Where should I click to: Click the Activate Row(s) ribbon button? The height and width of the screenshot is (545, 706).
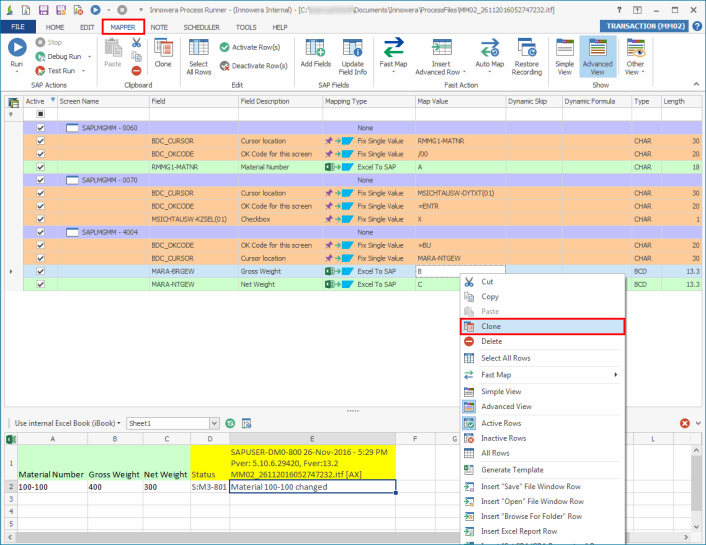255,47
